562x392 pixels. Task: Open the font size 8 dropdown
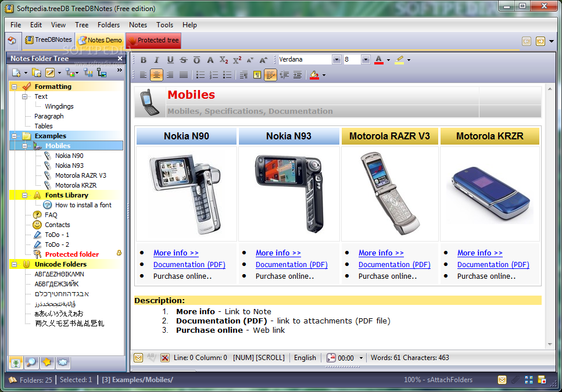366,59
